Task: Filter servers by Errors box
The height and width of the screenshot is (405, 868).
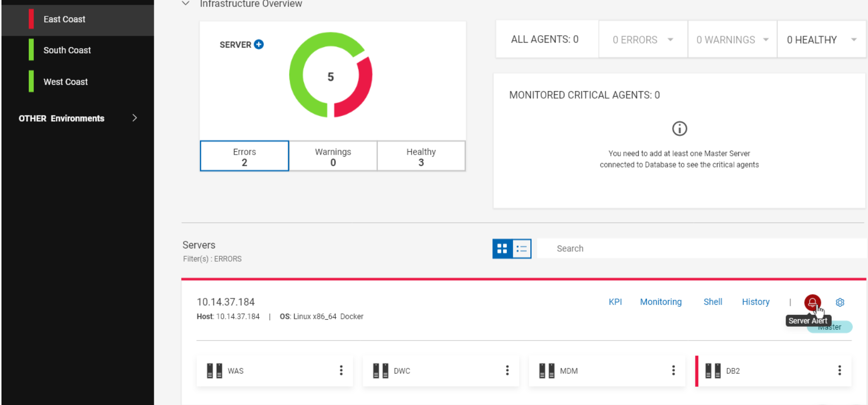Action: [244, 156]
